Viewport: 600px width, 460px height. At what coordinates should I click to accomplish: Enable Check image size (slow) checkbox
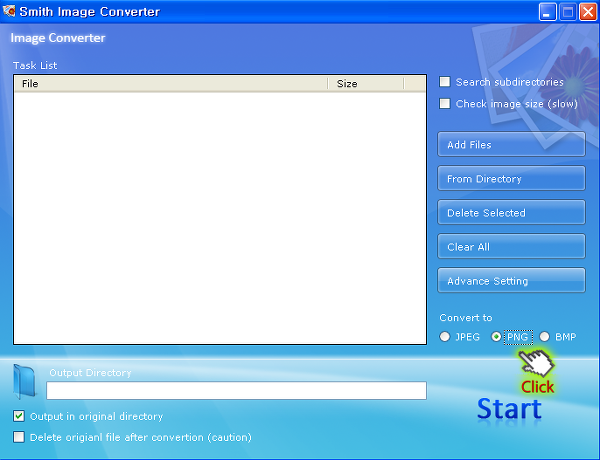point(445,104)
